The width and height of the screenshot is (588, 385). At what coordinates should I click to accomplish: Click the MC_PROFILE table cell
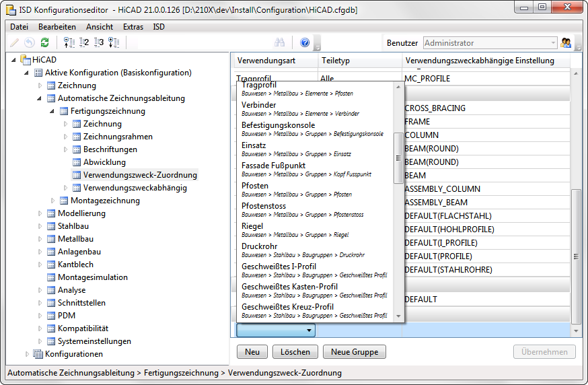[486, 79]
